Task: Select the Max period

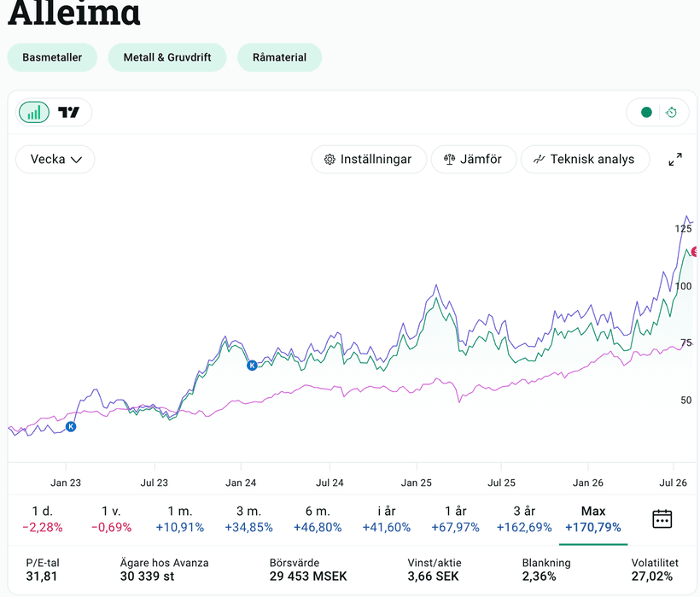Action: click(x=593, y=519)
